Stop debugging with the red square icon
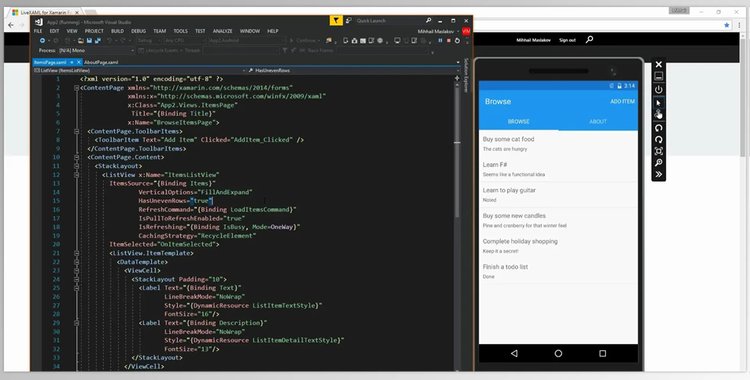 [449, 41]
